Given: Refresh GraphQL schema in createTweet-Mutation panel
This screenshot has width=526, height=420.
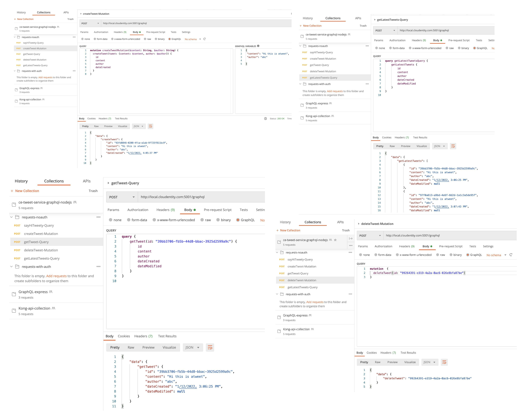Looking at the screenshot, I should (x=204, y=39).
